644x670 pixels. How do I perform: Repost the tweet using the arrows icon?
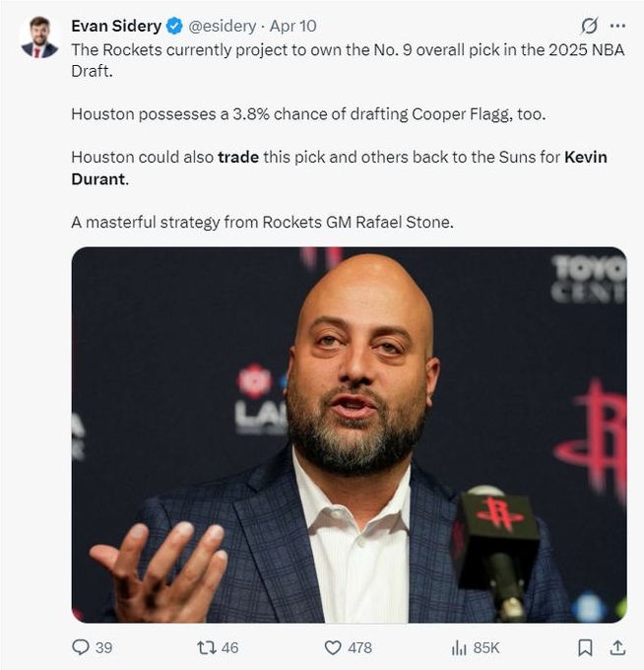(x=207, y=647)
